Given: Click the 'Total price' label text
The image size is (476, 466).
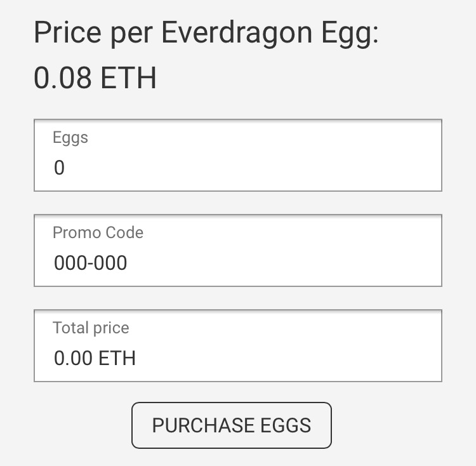Looking at the screenshot, I should [91, 328].
